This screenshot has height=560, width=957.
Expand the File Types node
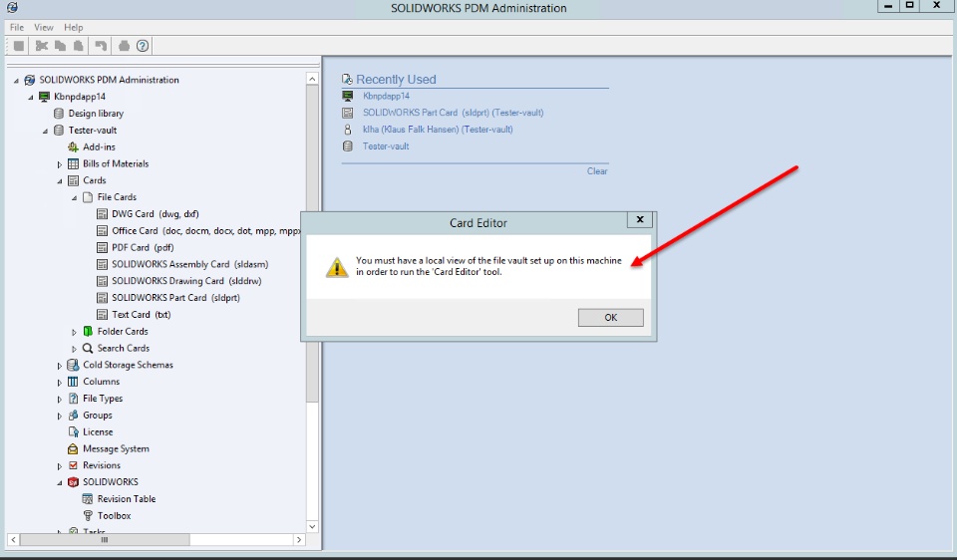point(60,399)
